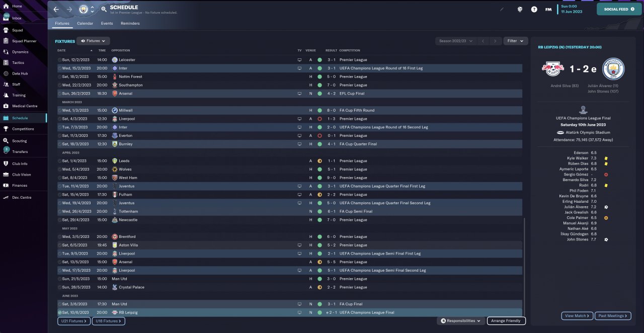Click the pencil edit icon in top bar

click(x=502, y=9)
